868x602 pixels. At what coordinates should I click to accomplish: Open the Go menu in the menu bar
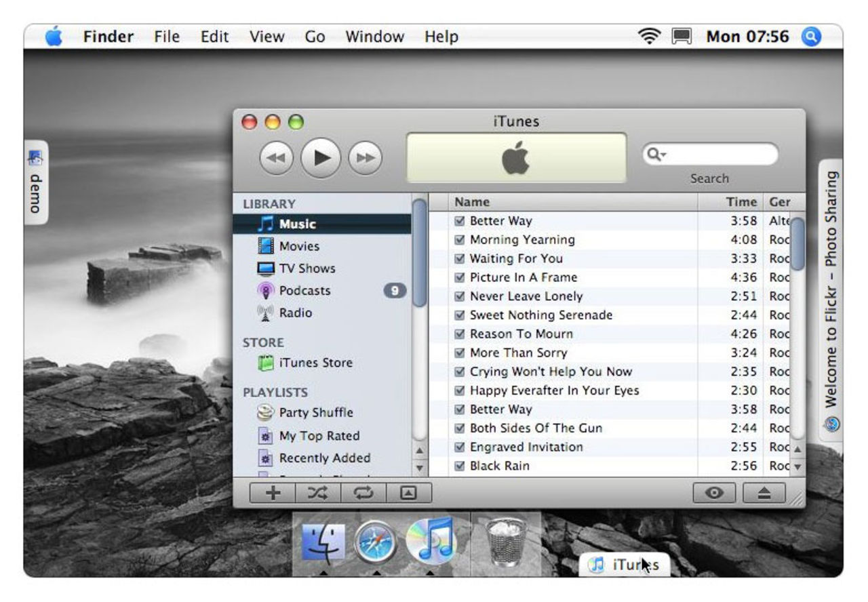(315, 37)
